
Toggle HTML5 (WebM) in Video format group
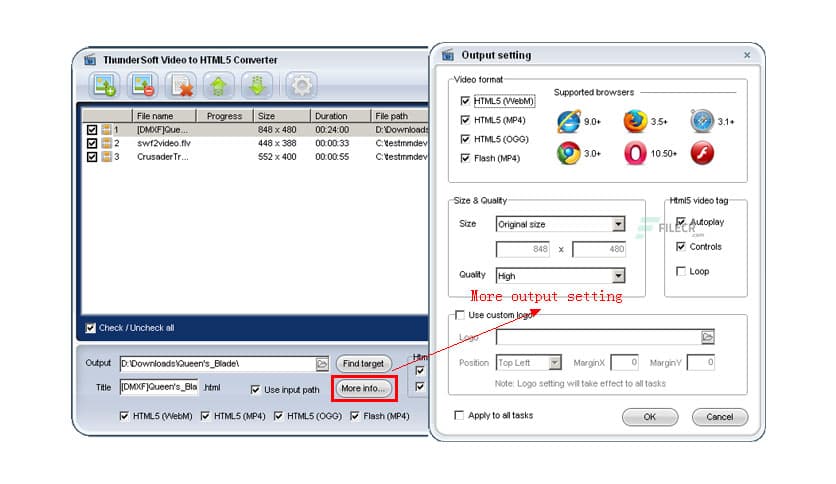click(x=465, y=101)
